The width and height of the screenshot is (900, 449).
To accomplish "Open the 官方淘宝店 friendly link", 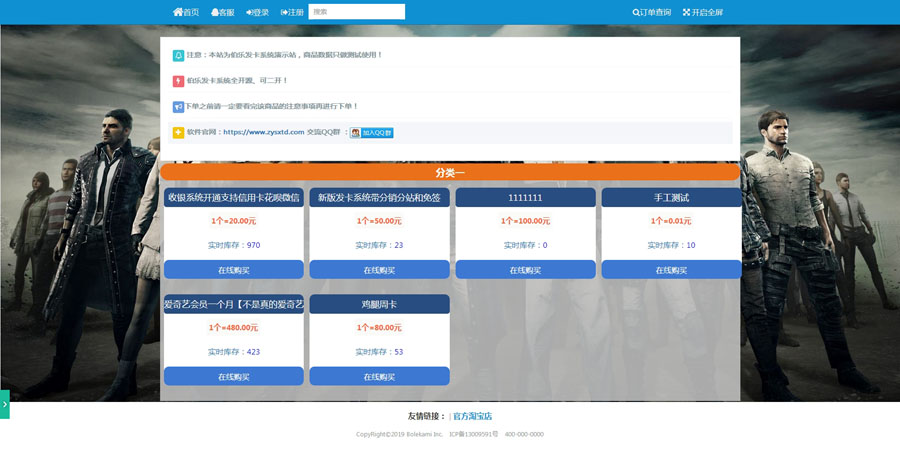I will pos(472,416).
